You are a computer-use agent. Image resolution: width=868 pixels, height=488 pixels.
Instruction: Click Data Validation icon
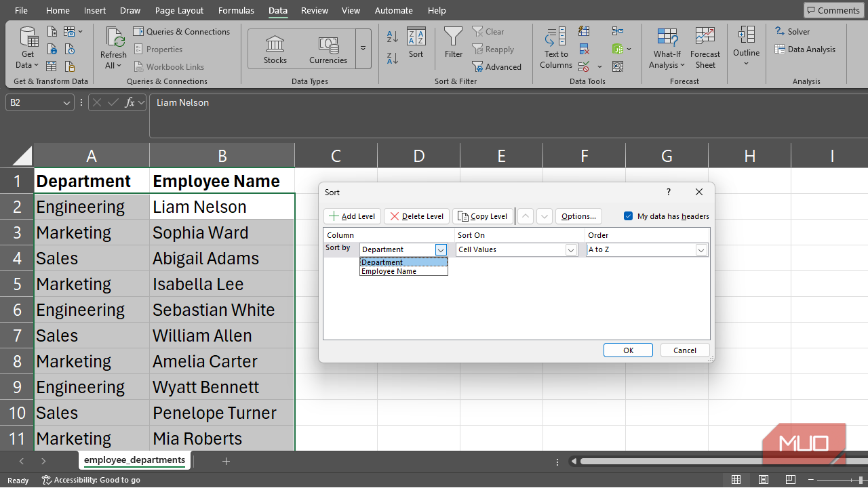pos(584,66)
